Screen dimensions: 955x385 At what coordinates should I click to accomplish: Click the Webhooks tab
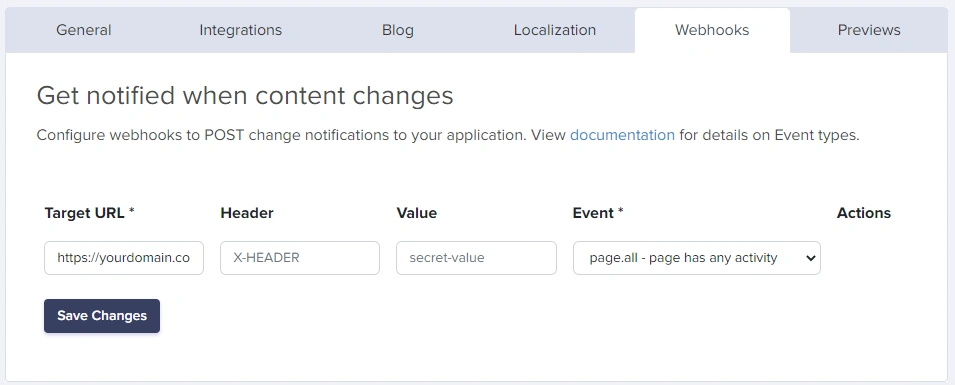(712, 30)
